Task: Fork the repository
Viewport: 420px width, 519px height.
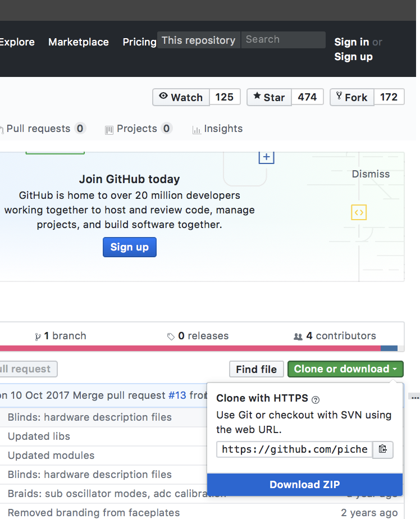Action: click(351, 97)
